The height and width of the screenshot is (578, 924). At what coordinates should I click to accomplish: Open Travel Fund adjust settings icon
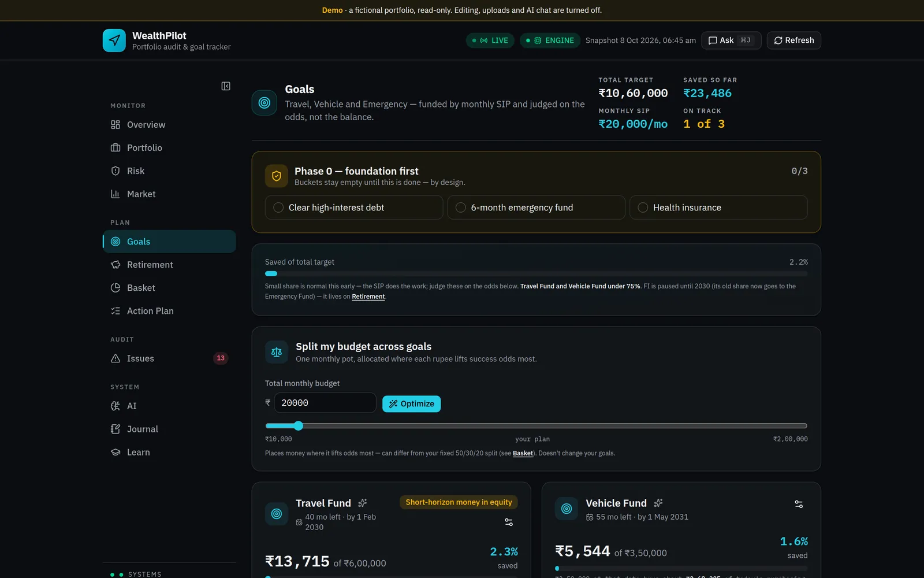click(x=509, y=522)
